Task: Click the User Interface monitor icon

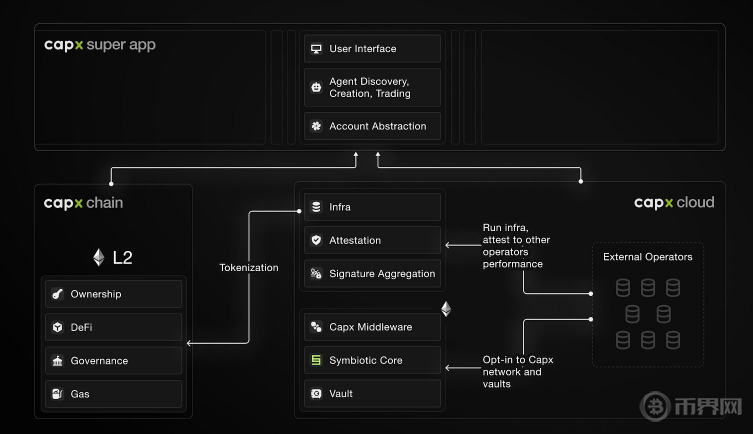Action: click(x=316, y=48)
